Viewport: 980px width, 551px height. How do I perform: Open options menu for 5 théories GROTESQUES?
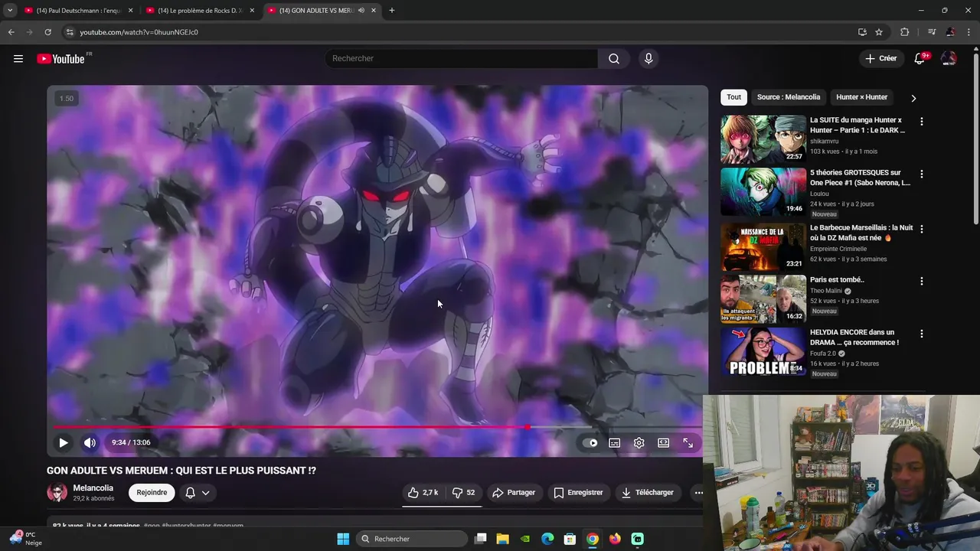tap(922, 174)
